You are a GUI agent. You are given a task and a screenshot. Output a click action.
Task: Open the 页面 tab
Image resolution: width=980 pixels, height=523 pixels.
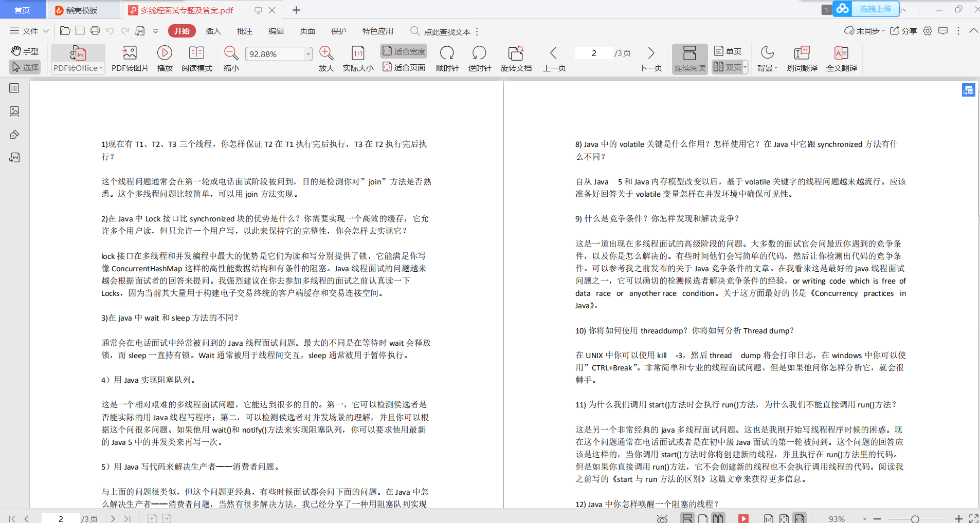307,31
